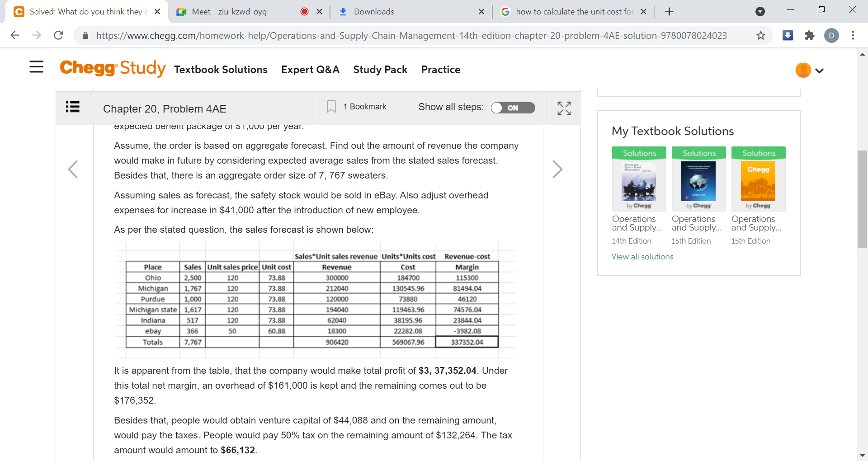Click the Chegg Study logo
868x461 pixels.
[113, 68]
